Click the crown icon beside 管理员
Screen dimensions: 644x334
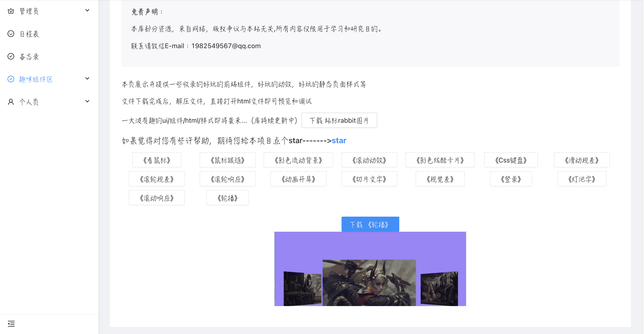coord(11,11)
